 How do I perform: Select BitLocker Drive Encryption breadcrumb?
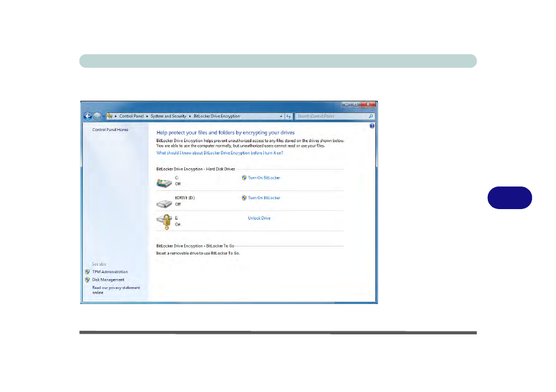[x=217, y=116]
